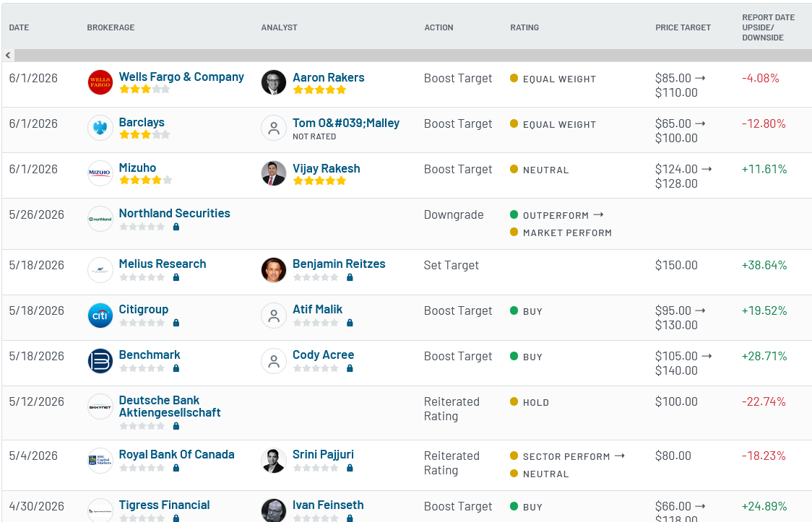Click Tom O'Malley's placeholder avatar icon

273,128
